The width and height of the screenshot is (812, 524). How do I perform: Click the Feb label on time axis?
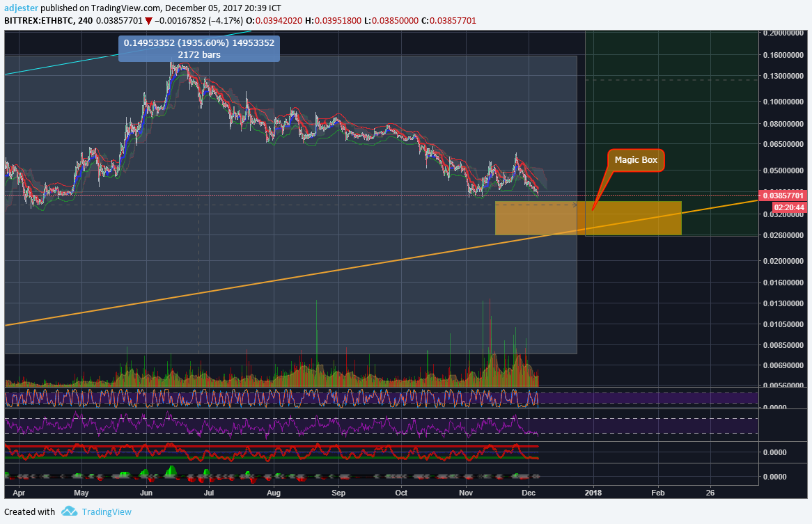click(x=657, y=493)
